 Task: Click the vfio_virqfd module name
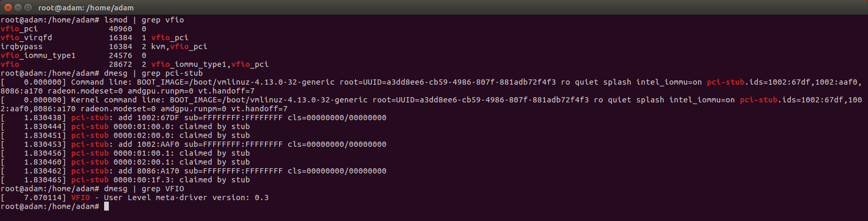tap(26, 38)
